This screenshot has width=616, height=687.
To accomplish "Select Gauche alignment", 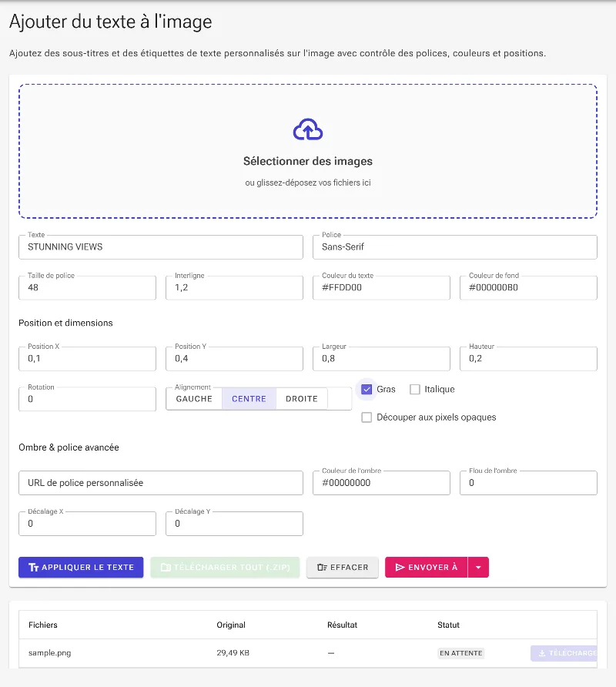I will coord(194,399).
